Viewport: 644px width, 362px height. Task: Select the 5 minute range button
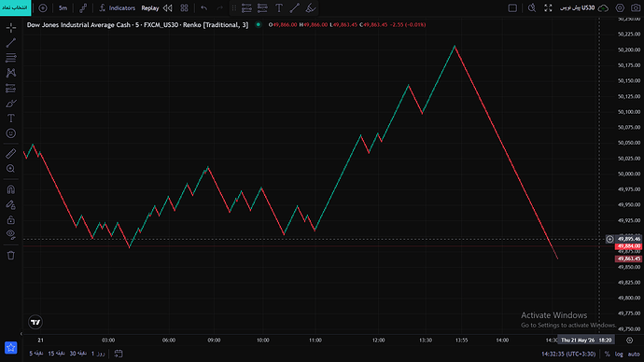(x=36, y=354)
